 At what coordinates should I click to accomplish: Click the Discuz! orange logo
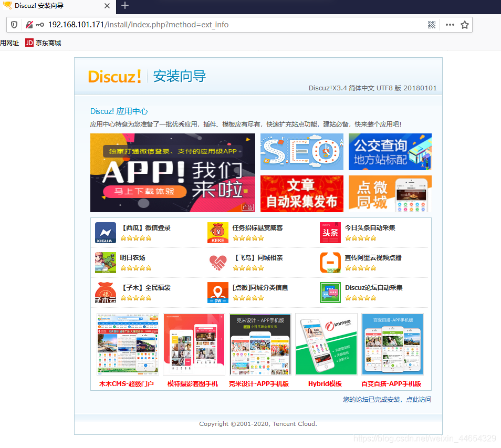pyautogui.click(x=114, y=77)
